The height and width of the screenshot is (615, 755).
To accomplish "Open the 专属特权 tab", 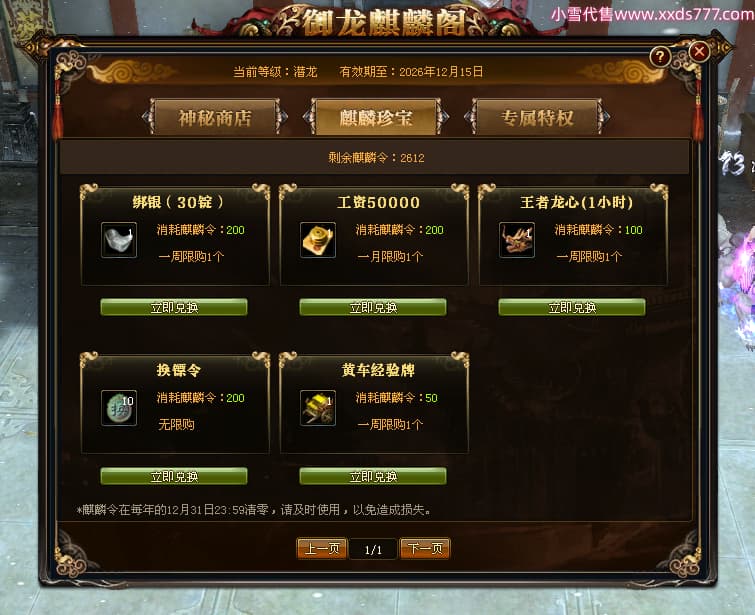I will coord(537,117).
